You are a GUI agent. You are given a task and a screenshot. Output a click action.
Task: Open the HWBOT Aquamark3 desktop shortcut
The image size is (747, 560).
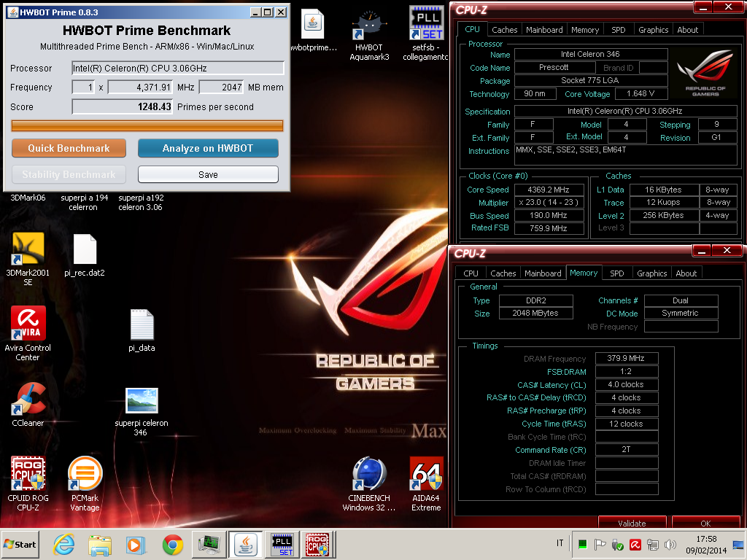[369, 34]
